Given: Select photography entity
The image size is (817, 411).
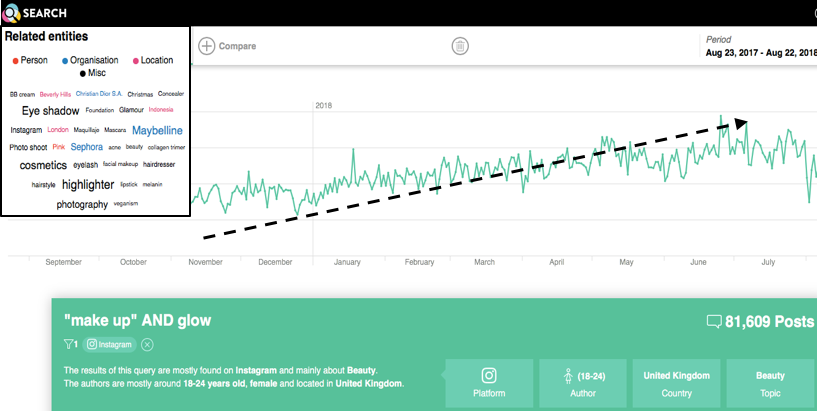Looking at the screenshot, I should (82, 204).
